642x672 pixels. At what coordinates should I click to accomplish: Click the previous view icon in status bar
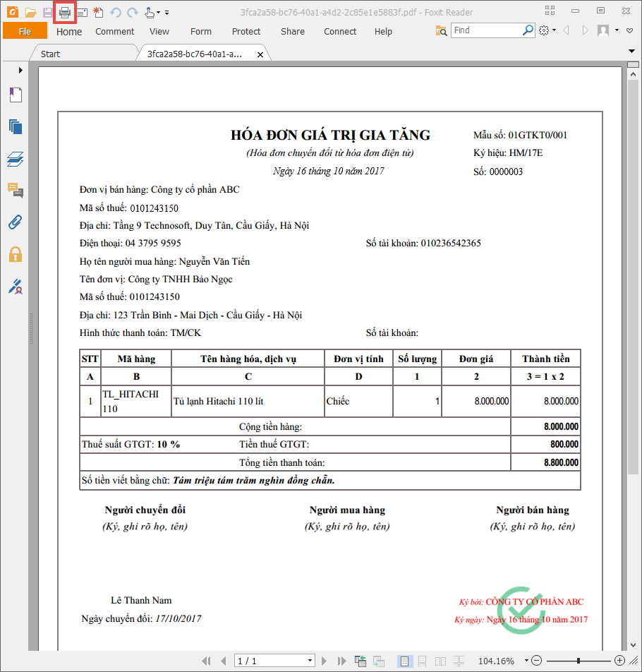click(x=361, y=661)
